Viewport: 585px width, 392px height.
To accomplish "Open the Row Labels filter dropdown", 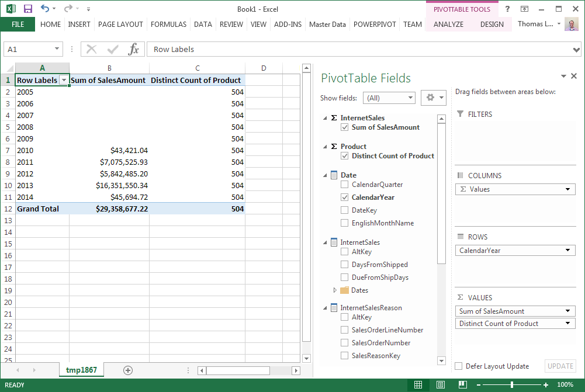I will [x=64, y=80].
